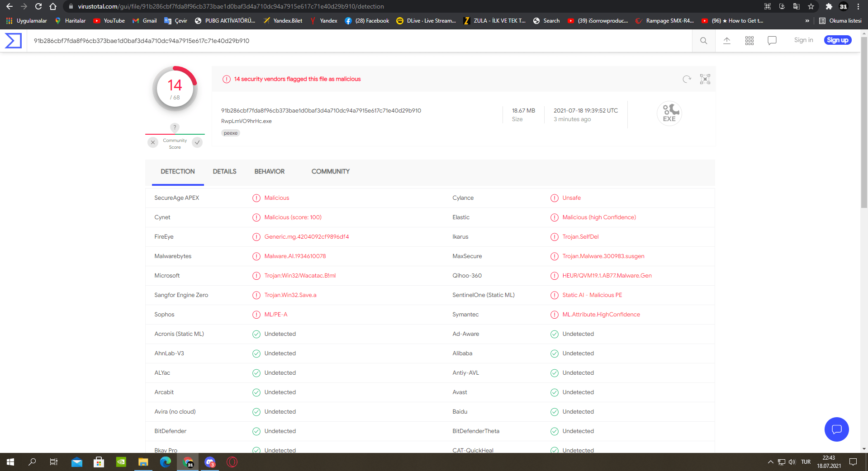Click the Windows Start button
The width and height of the screenshot is (868, 471).
pyautogui.click(x=10, y=462)
